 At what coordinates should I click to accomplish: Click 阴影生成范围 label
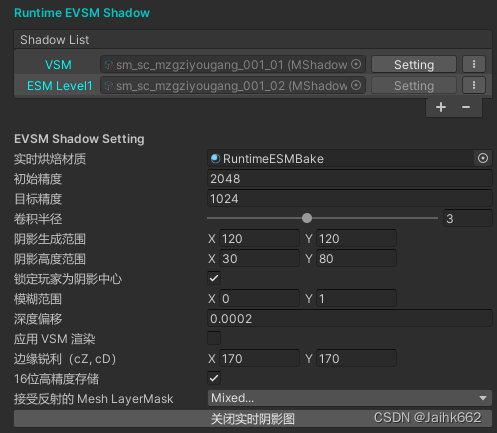pyautogui.click(x=50, y=239)
